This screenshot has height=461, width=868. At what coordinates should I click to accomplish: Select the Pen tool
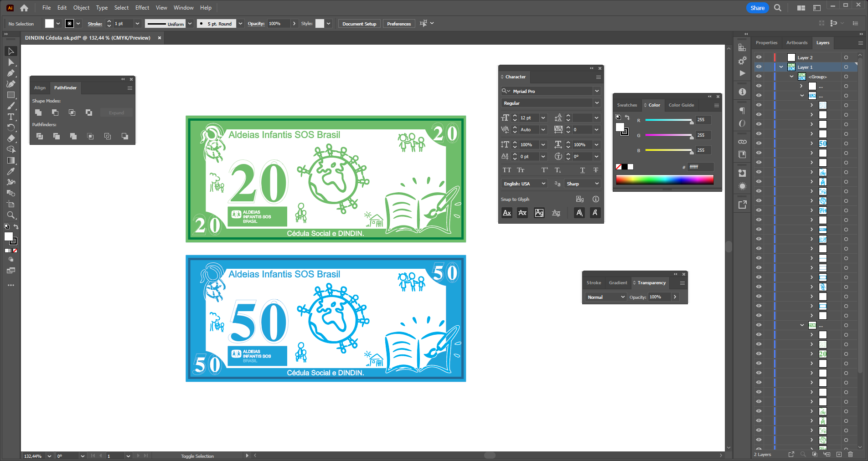pyautogui.click(x=11, y=73)
